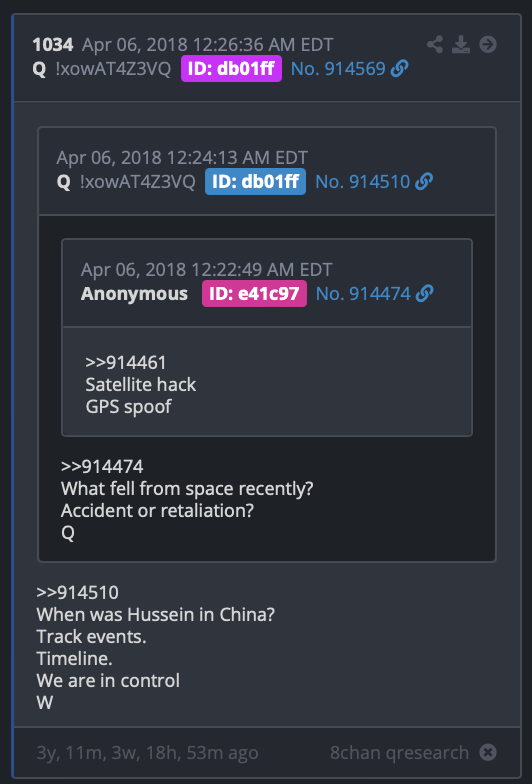Open post number link No. 914569
Image resolution: width=532 pixels, height=784 pixels.
click(x=338, y=69)
